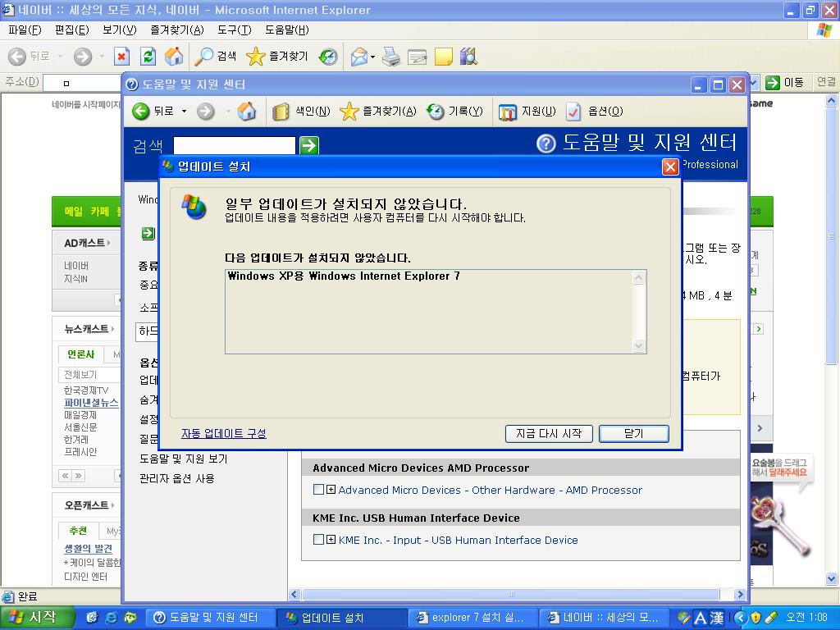840x630 pixels.
Task: Select the 추천 tab in Naver open cast
Action: [x=78, y=531]
